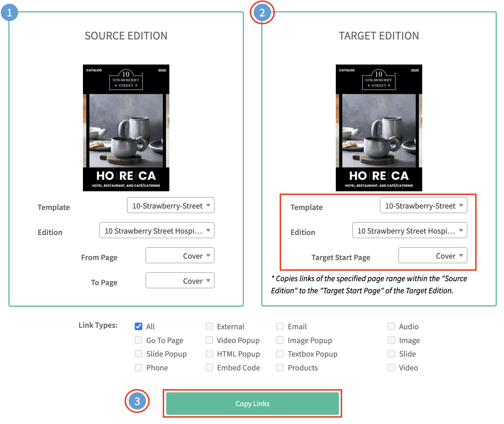
Task: Open the Source Edition Template dropdown
Action: 171,205
